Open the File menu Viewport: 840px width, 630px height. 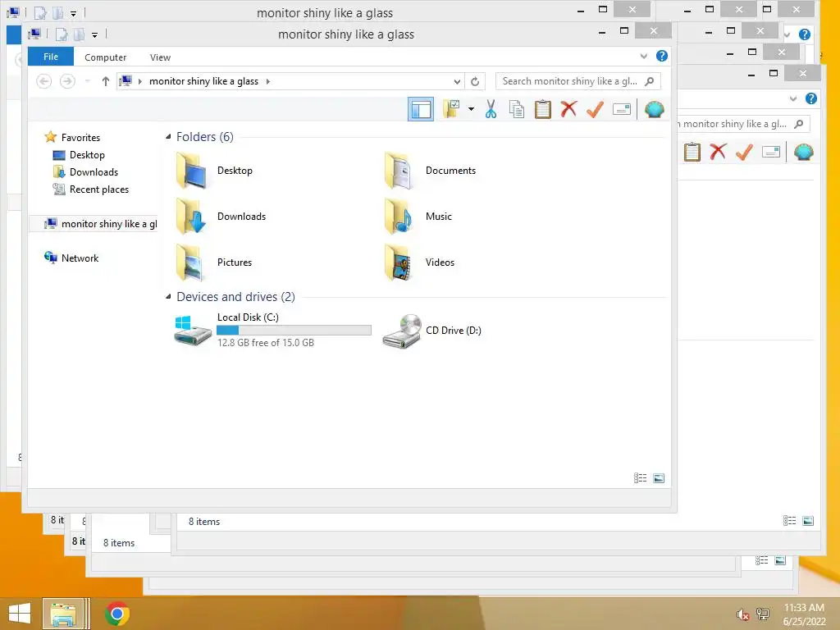click(x=51, y=57)
